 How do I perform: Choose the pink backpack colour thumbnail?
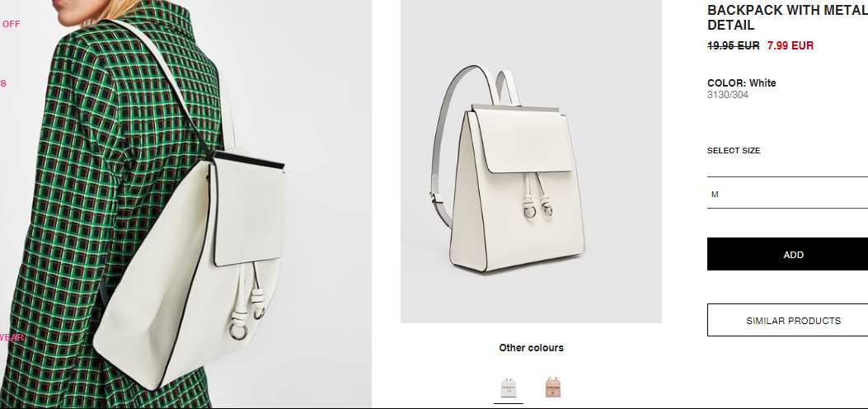click(553, 388)
